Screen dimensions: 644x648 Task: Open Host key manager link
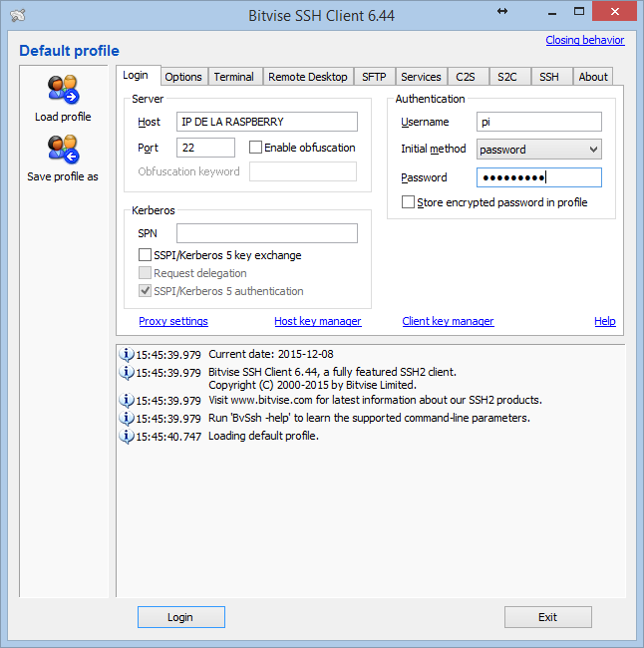[x=318, y=321]
